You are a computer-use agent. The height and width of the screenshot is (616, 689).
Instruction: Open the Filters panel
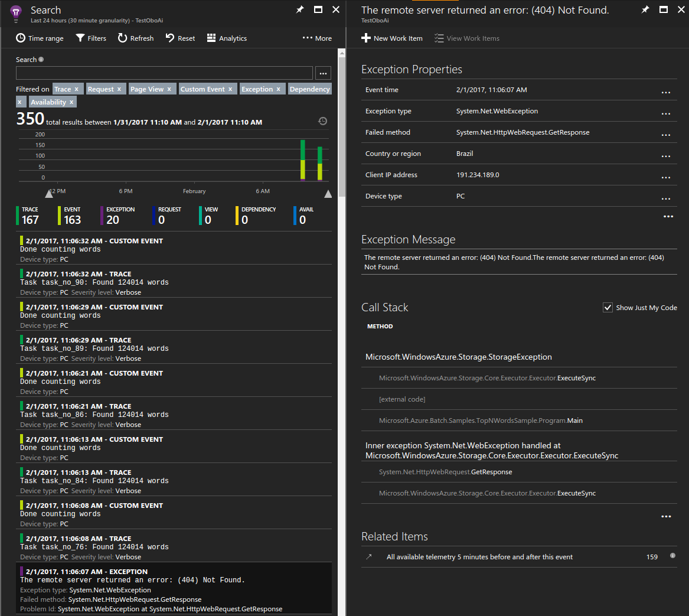point(91,38)
